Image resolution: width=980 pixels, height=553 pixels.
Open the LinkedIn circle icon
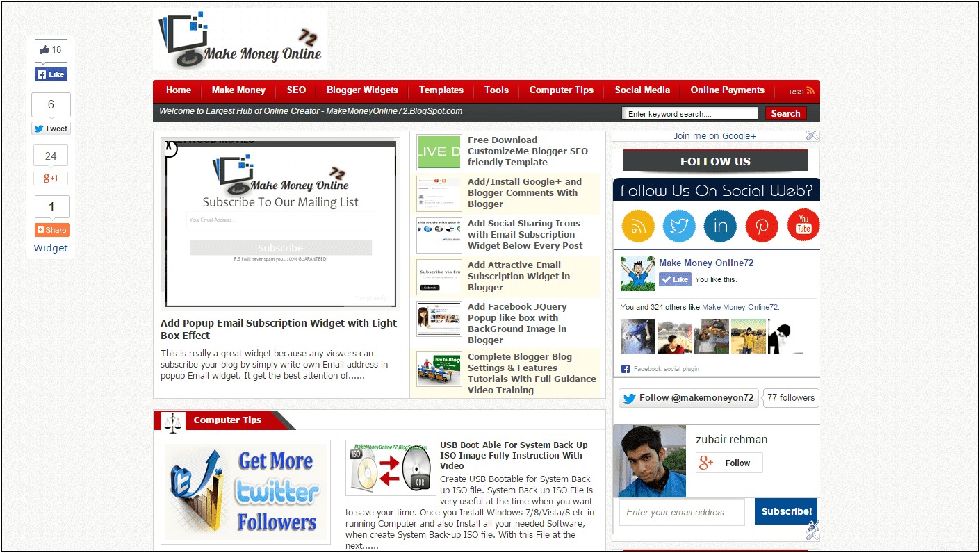tap(720, 226)
